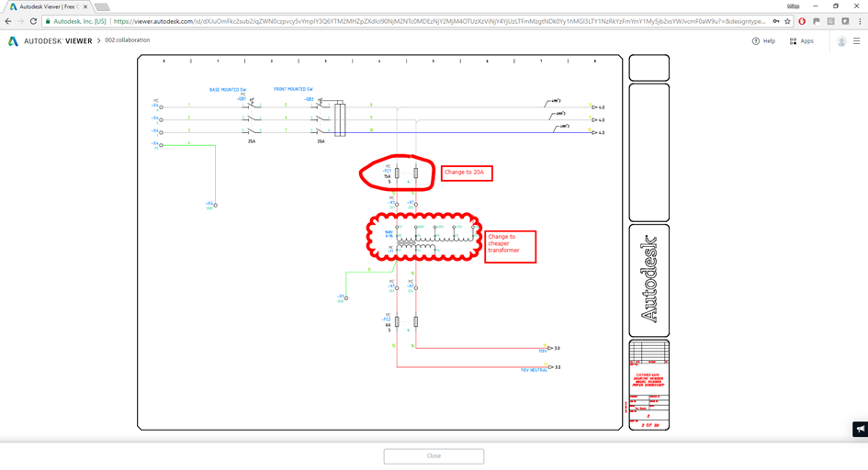Open the hamburger menu

point(856,41)
